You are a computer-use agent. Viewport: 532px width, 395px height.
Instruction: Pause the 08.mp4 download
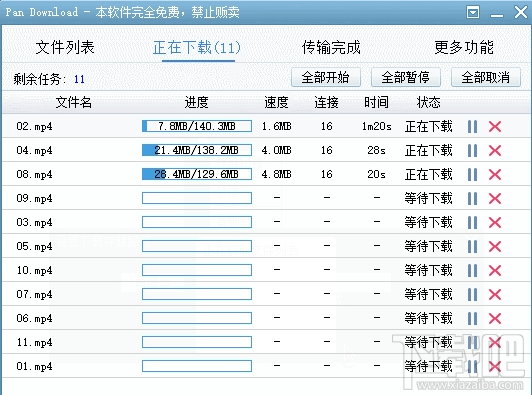pos(472,174)
